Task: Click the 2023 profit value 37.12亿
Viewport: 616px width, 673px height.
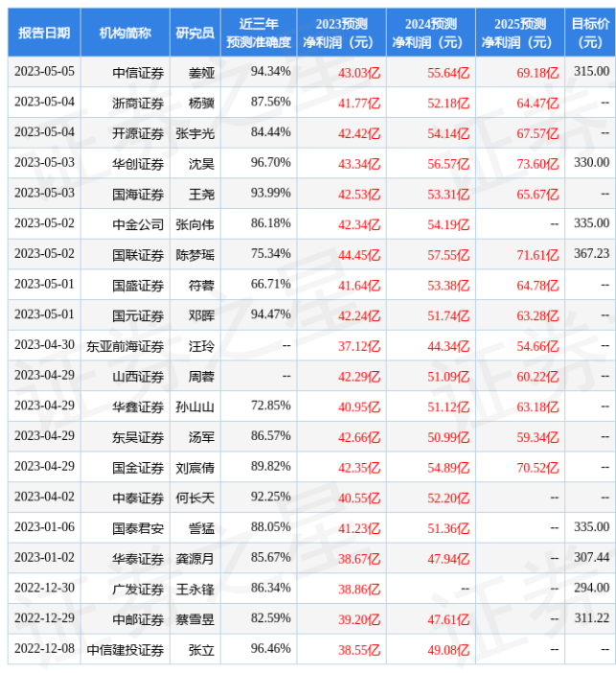Action: (359, 346)
